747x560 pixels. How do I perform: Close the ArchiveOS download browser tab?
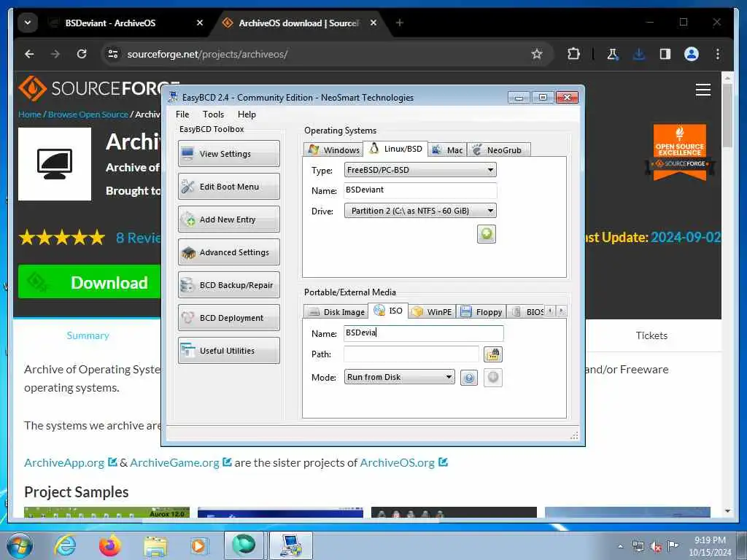(x=373, y=23)
